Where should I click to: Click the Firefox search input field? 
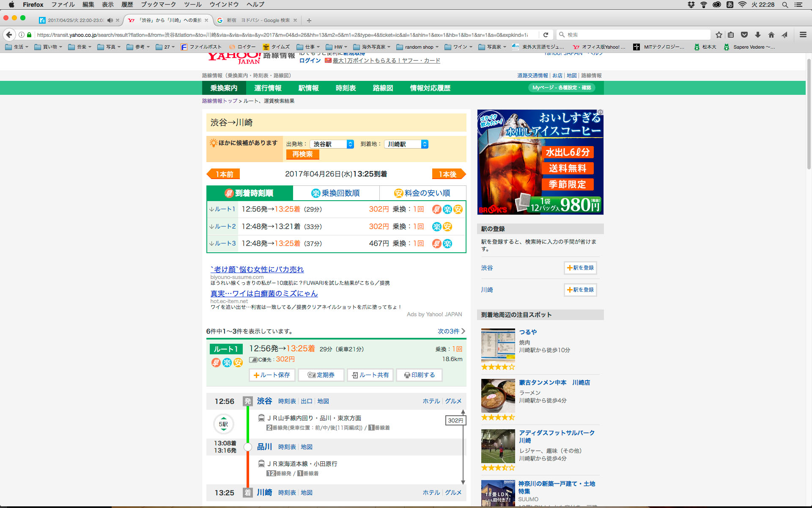634,35
